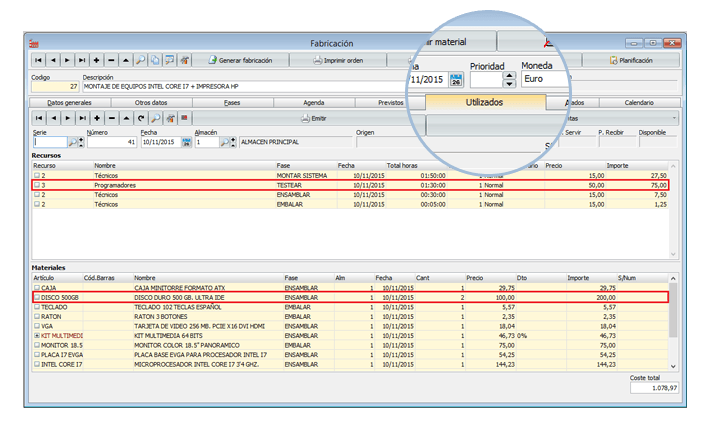Toggle checkbox for Programadores resource row
Image resolution: width=709 pixels, height=424 pixels.
point(36,185)
